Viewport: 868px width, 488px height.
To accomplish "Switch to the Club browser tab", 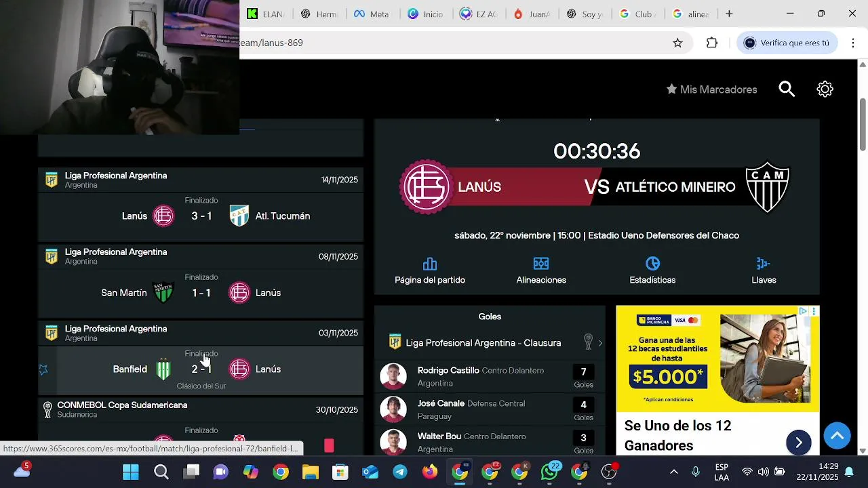I will click(637, 14).
